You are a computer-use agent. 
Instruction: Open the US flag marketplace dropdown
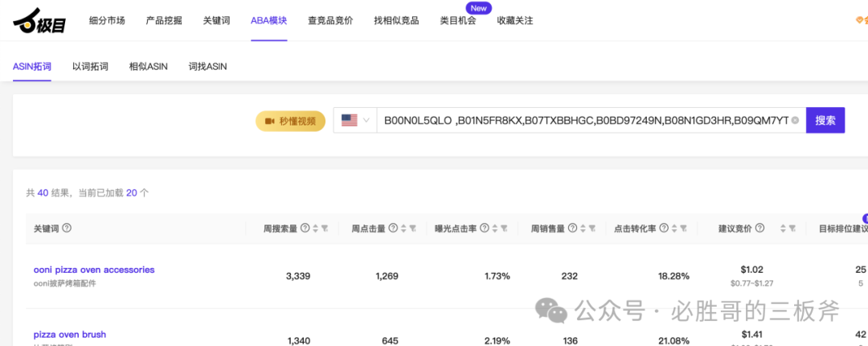(355, 121)
